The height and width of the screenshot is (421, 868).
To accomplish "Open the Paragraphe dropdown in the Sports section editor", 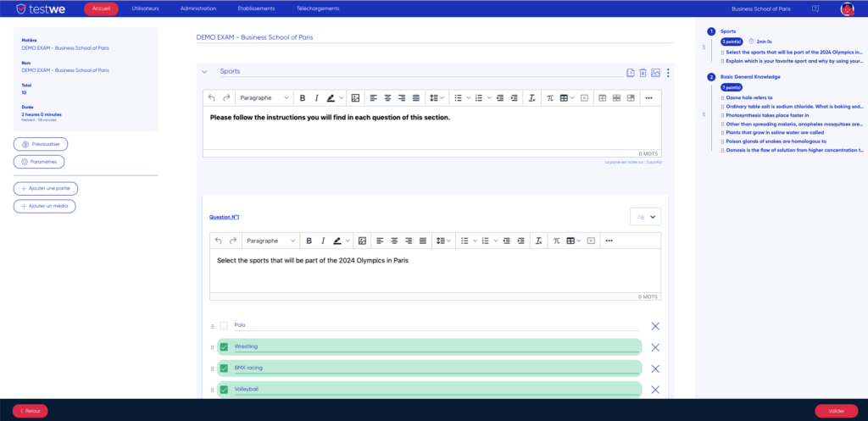I will point(263,97).
